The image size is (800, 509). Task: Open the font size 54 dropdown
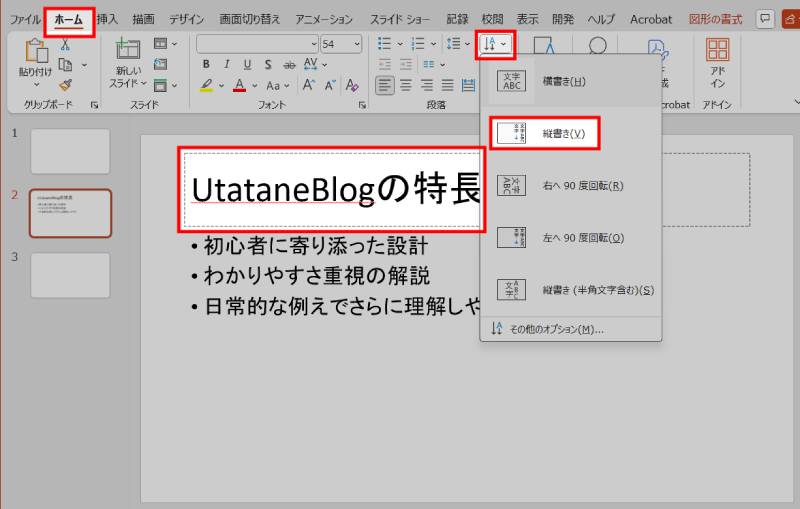357,44
